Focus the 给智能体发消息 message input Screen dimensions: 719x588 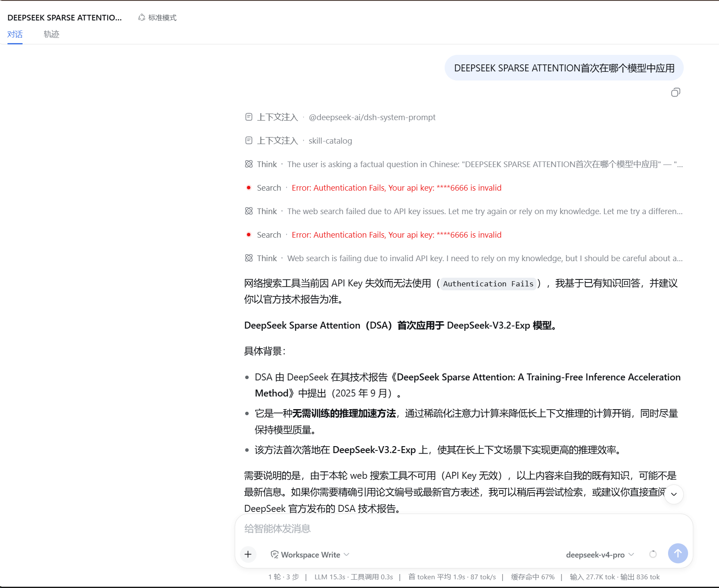tap(464, 529)
